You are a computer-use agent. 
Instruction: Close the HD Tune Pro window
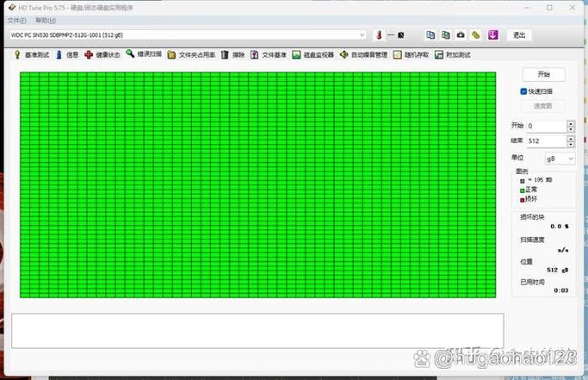pos(573,8)
